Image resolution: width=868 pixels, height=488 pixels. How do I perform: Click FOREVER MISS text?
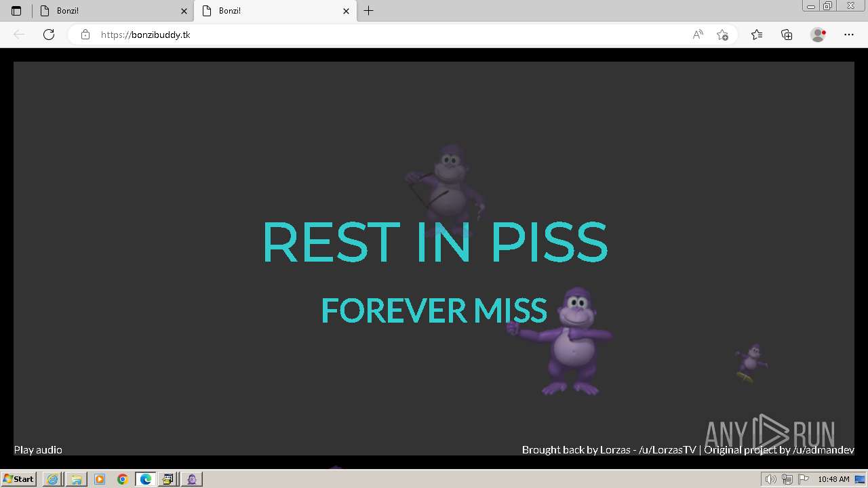pos(434,310)
